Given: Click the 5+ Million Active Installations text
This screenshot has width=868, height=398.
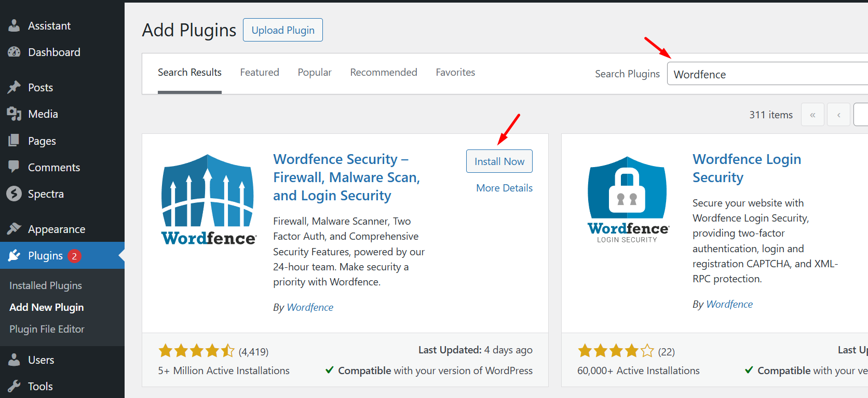Looking at the screenshot, I should (x=224, y=370).
